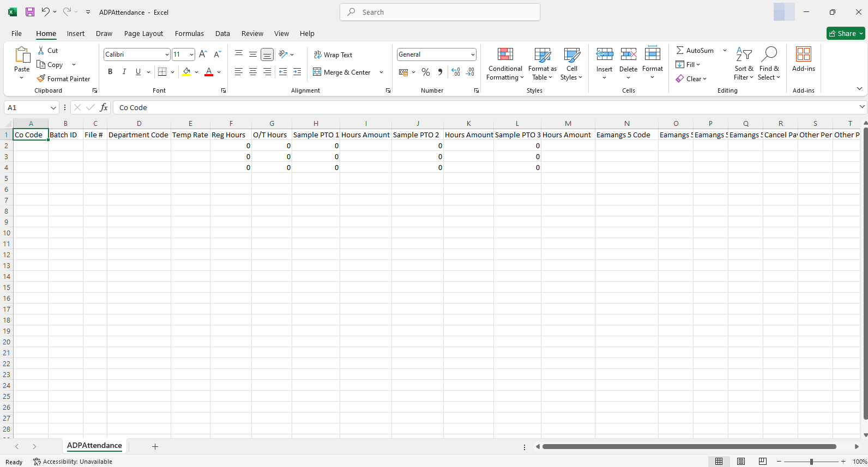Screen dimensions: 868x467
Task: Click the Search box in title bar
Action: 440,12
